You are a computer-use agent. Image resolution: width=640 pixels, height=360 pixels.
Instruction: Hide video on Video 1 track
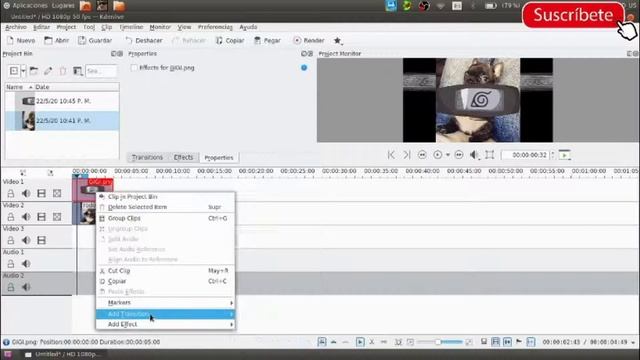click(x=41, y=193)
